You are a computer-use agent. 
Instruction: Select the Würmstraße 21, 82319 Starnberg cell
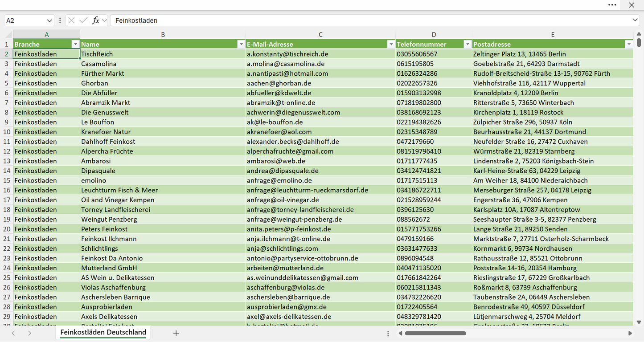tap(553, 151)
